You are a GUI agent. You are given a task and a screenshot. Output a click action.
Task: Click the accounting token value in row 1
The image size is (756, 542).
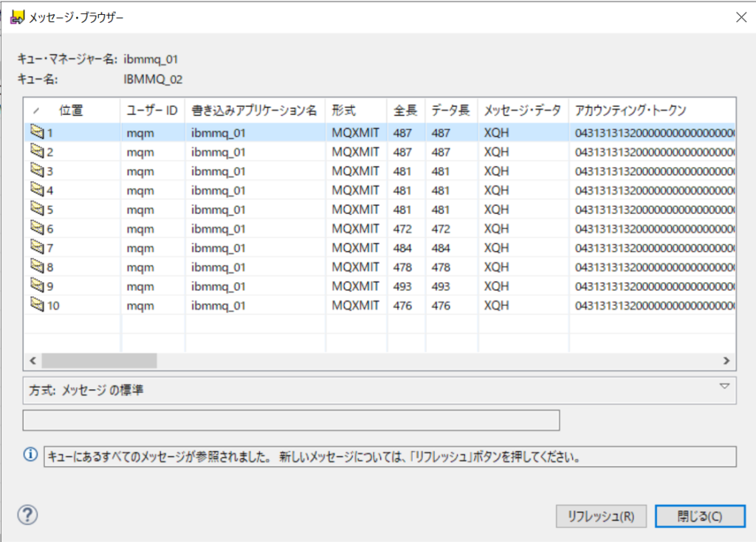(x=654, y=133)
